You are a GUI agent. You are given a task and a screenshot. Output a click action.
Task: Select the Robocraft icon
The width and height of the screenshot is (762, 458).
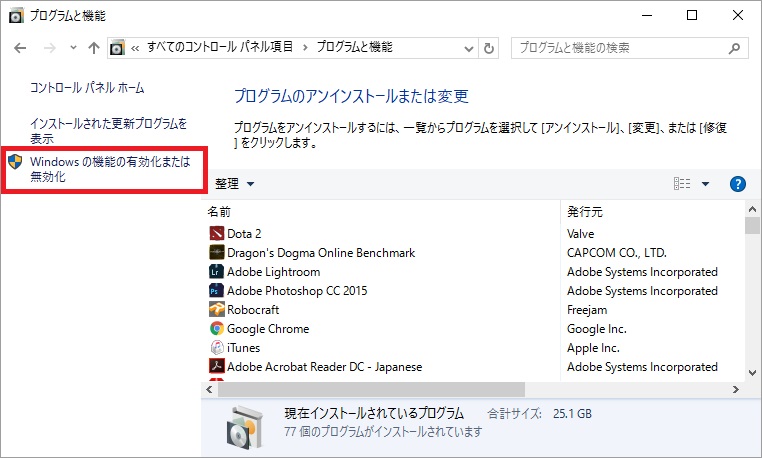coord(216,309)
